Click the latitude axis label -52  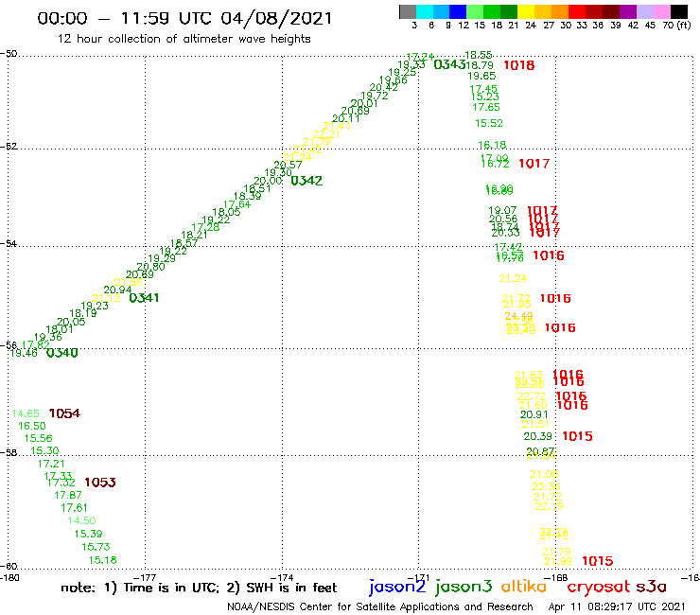coord(9,147)
